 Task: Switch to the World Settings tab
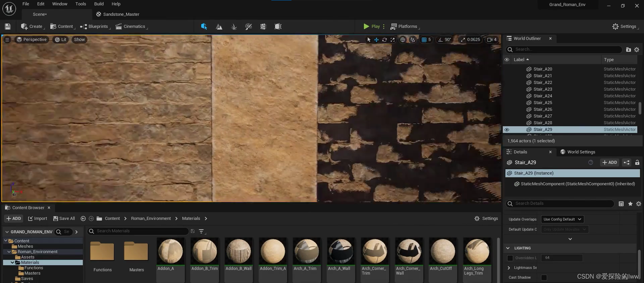coord(581,152)
